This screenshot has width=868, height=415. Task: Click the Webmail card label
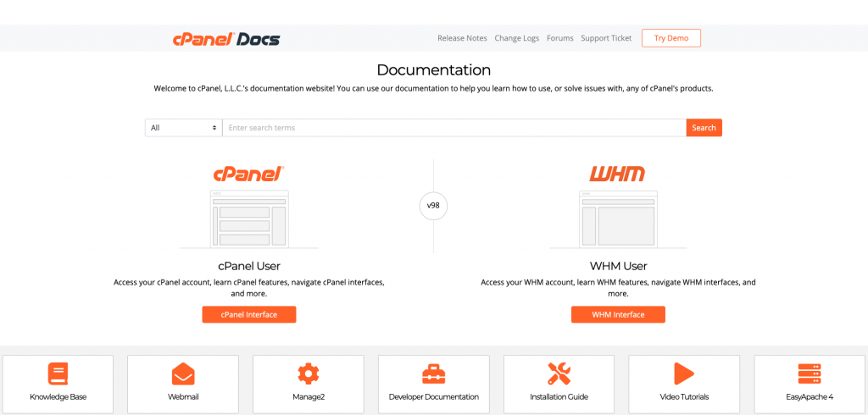(x=183, y=396)
